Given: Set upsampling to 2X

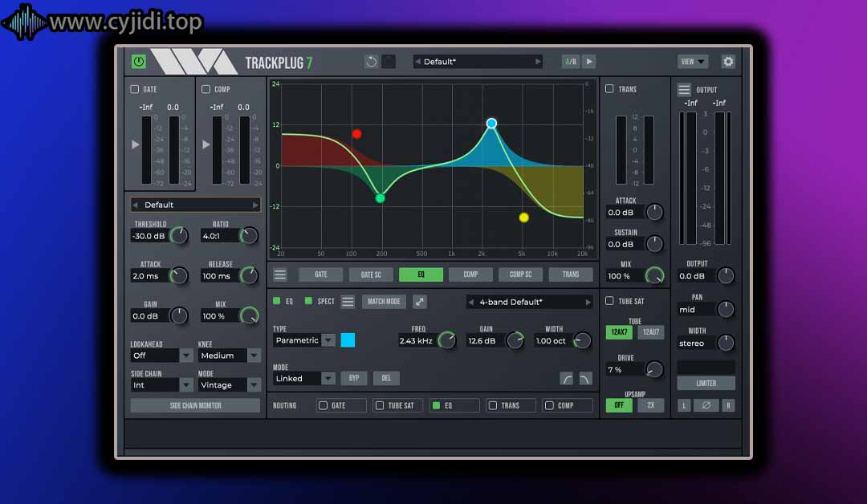Looking at the screenshot, I should (651, 405).
